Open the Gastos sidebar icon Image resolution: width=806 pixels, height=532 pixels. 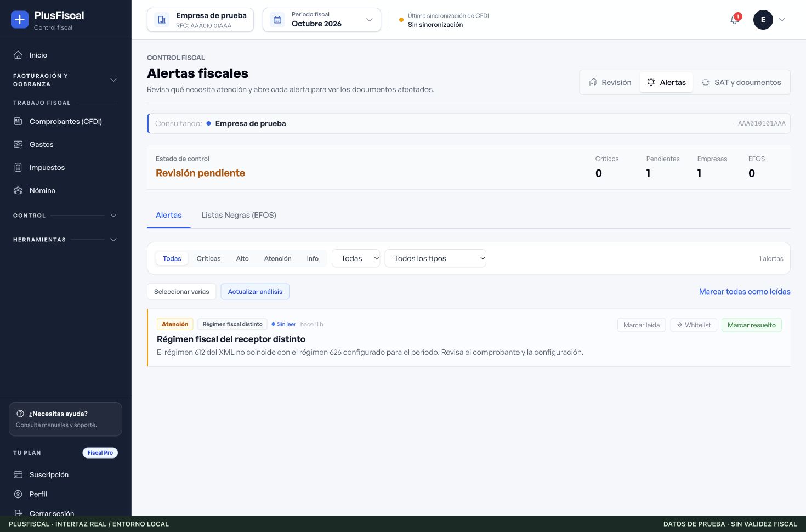pos(18,144)
